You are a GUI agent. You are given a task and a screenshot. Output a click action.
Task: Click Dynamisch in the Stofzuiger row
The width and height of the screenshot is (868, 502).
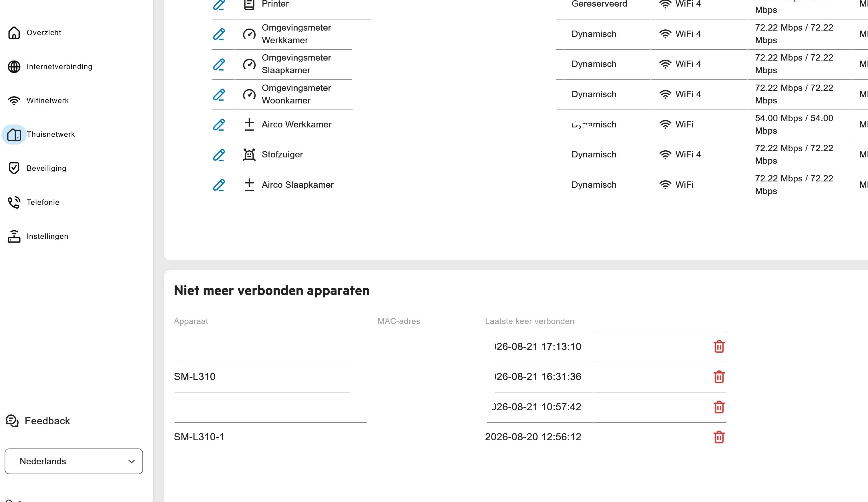[x=594, y=155]
